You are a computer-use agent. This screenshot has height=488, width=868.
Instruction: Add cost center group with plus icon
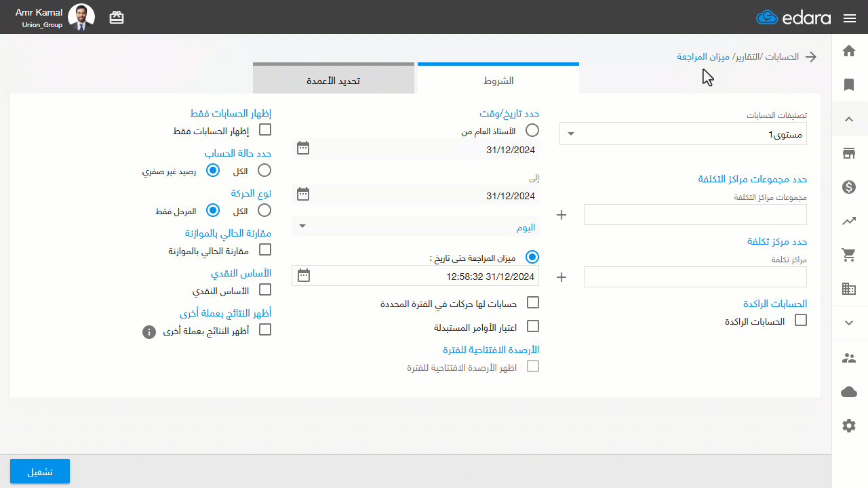(561, 215)
